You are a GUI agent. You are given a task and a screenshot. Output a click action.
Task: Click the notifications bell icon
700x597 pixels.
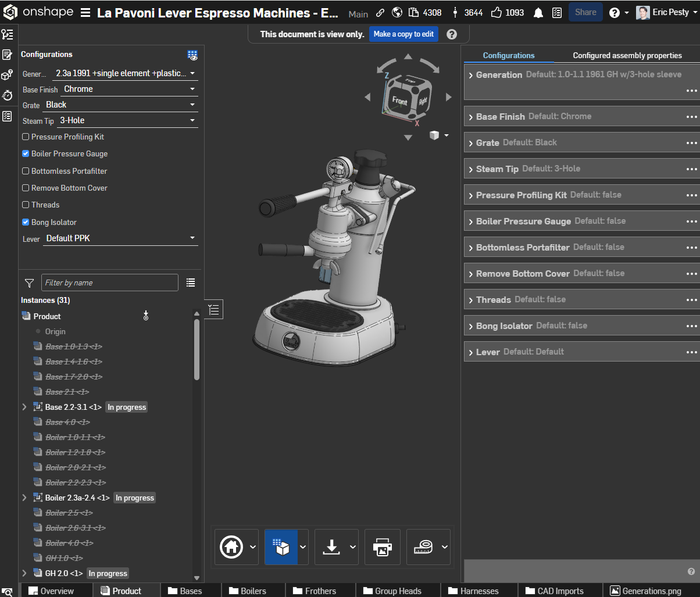(538, 13)
